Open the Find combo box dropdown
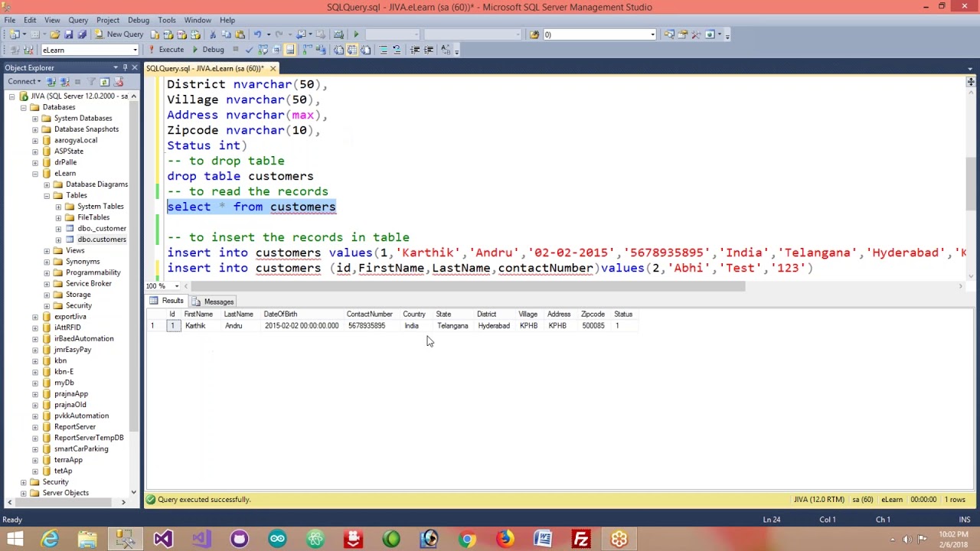Viewport: 980px width, 551px height. 652,34
